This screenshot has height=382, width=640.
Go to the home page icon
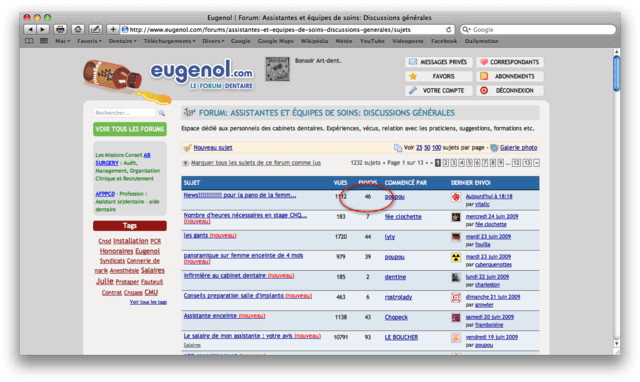[x=78, y=29]
